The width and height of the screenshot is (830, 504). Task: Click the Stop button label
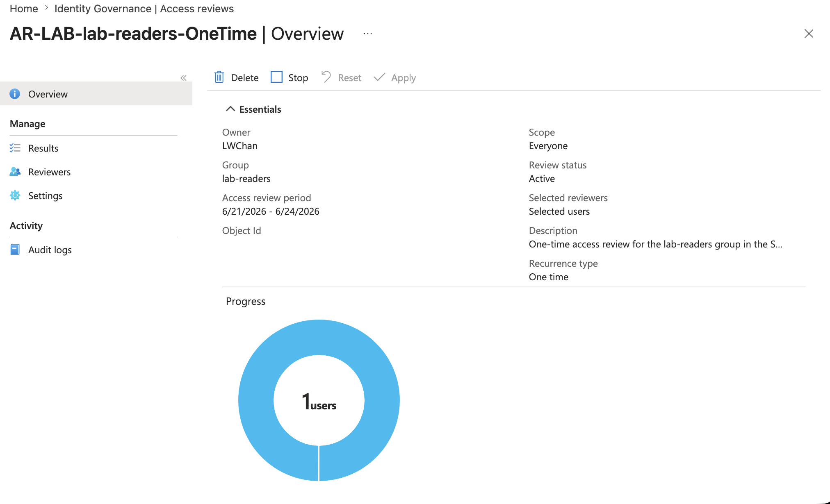[x=298, y=78]
